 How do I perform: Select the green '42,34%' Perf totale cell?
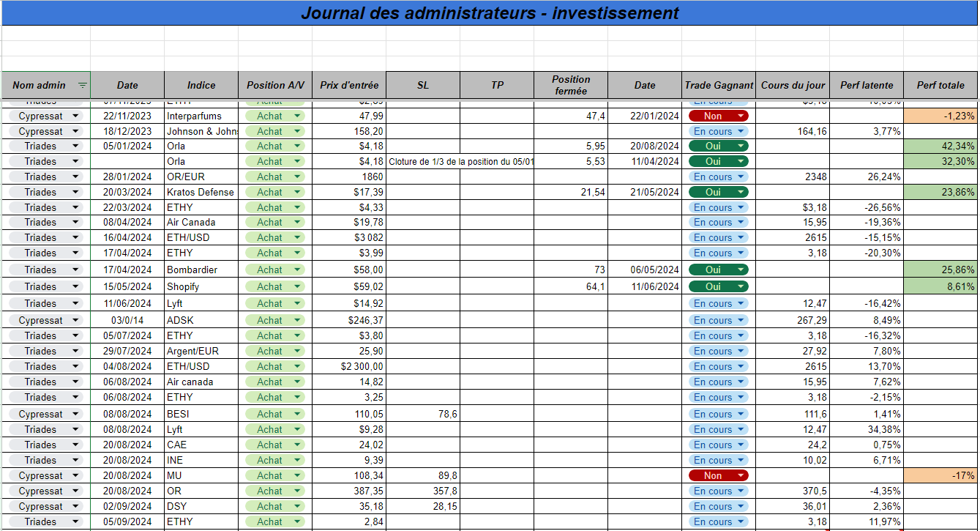pos(940,146)
